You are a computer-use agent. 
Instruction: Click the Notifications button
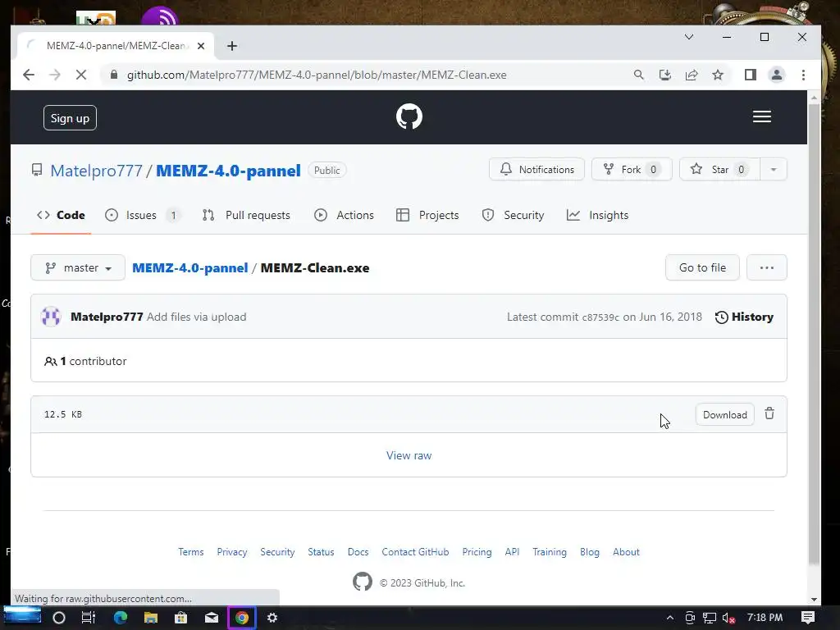point(536,169)
